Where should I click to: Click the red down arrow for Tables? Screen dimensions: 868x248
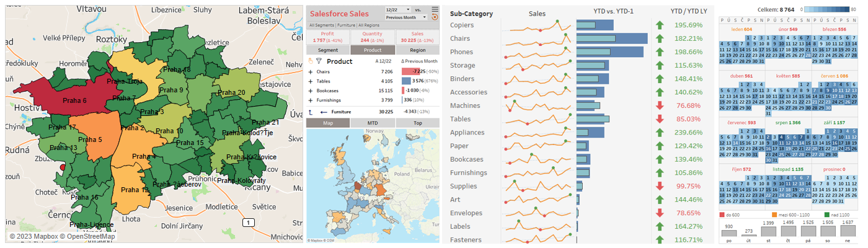click(660, 119)
